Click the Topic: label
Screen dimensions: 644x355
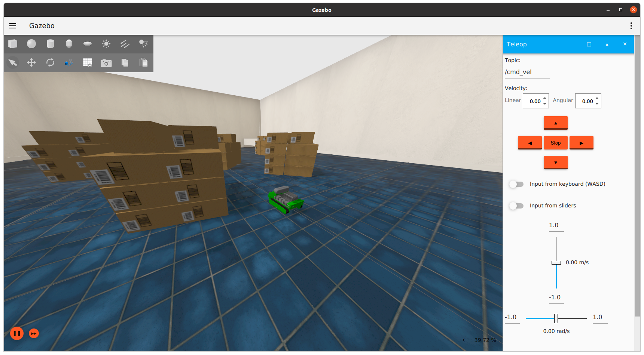pyautogui.click(x=513, y=61)
